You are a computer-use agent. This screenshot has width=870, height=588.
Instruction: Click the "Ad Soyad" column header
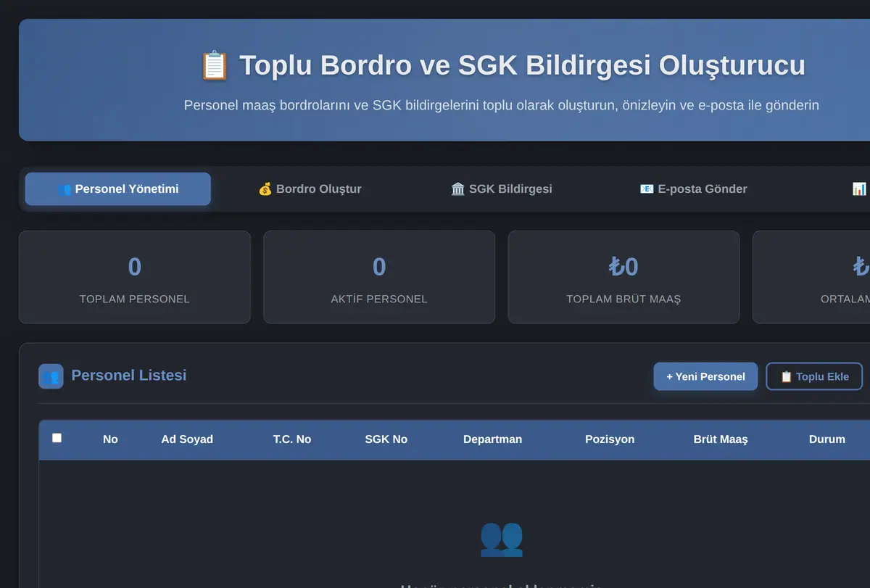(x=187, y=439)
